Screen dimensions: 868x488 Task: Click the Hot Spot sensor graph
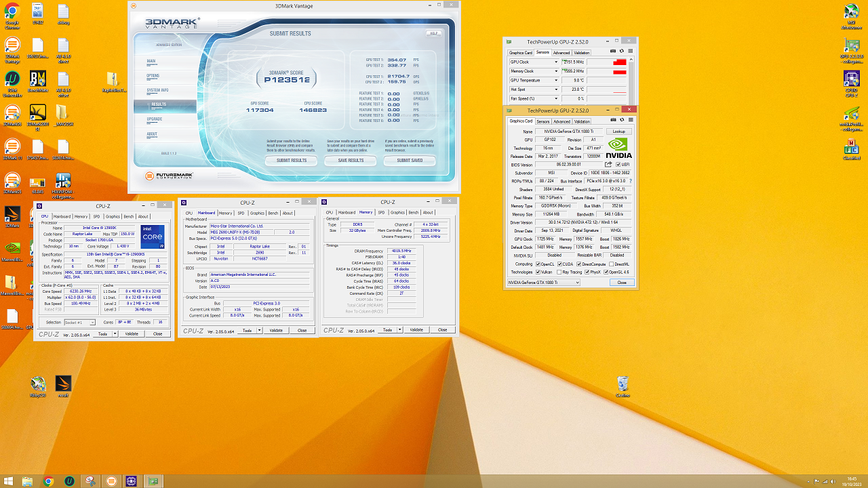click(606, 89)
